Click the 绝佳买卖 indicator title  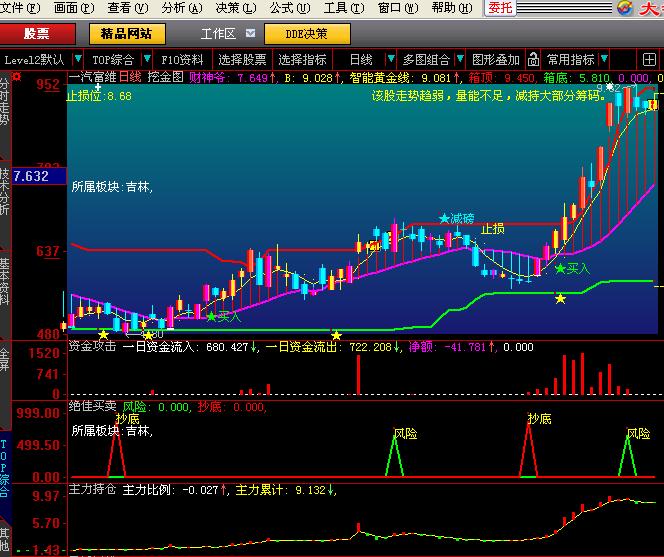coord(92,406)
